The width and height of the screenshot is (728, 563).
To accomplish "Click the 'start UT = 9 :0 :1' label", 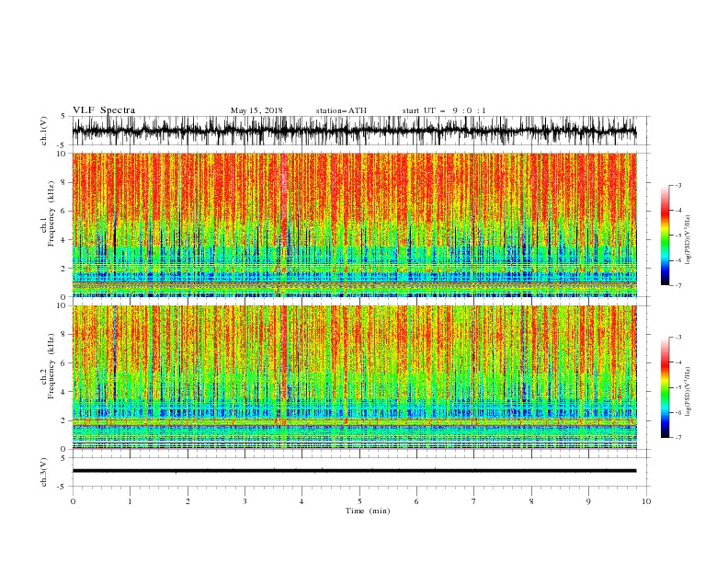I will pos(444,110).
